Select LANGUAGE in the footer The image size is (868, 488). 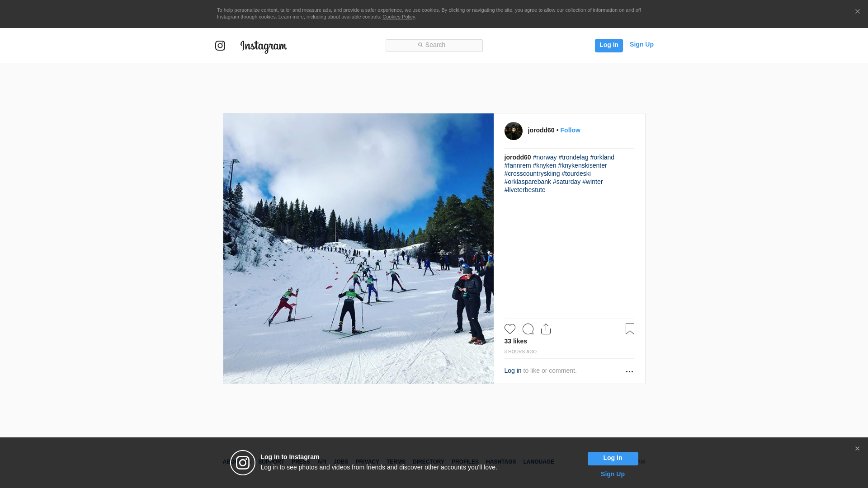[538, 462]
